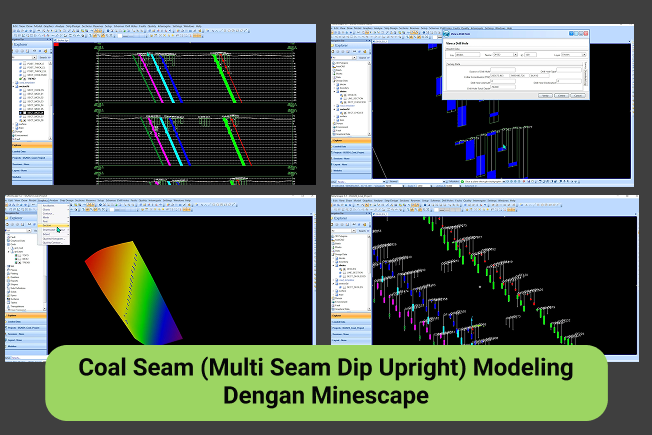This screenshot has width=652, height=435.
Task: Click help icon in Drill Hole dialog title bar
Action: 571,33
